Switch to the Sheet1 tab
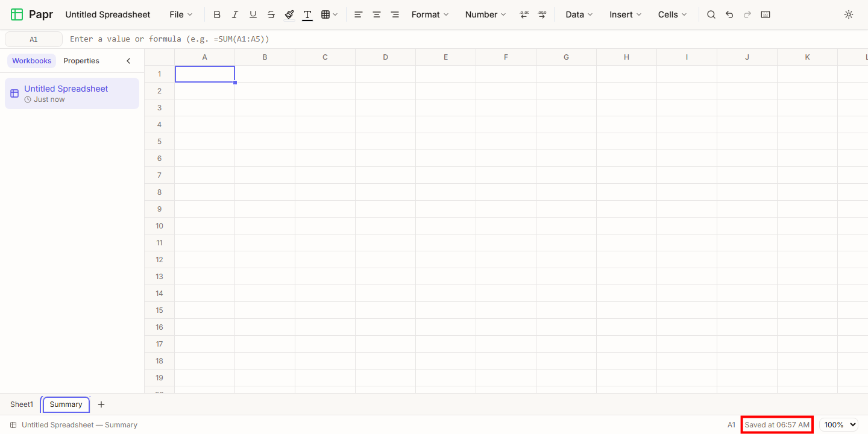 click(x=22, y=404)
